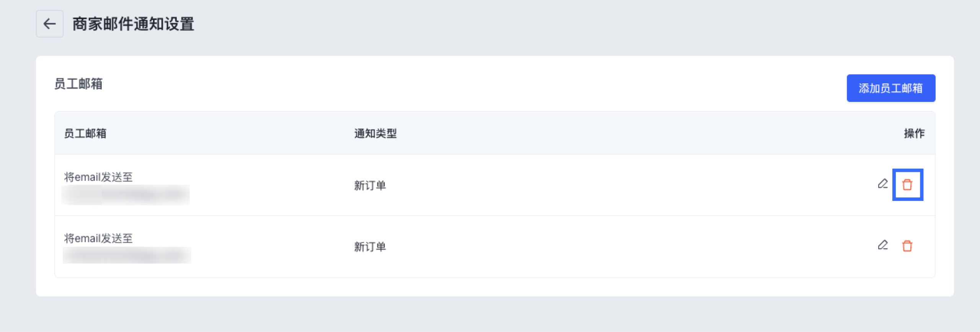The height and width of the screenshot is (332, 980).
Task: Click header row space between 通知类型 and 操作
Action: (651, 133)
